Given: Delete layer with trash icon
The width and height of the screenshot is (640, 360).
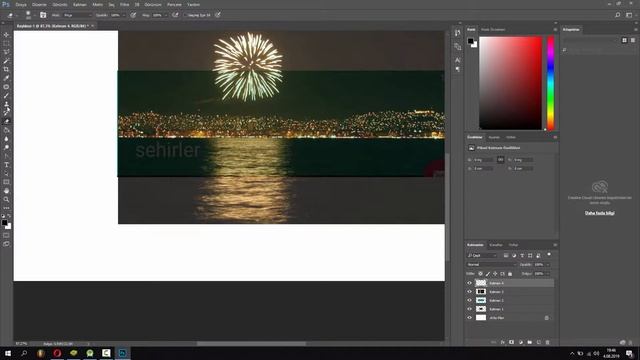Looking at the screenshot, I should coord(547,342).
